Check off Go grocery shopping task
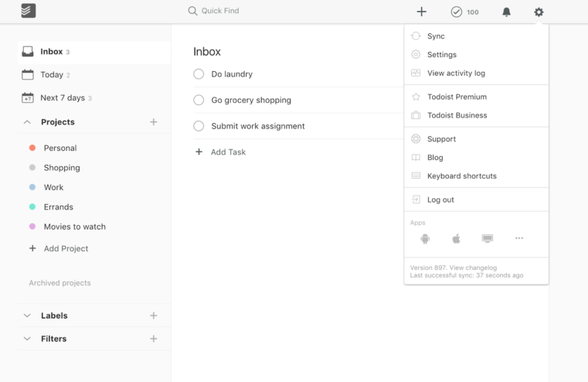Screen dimensions: 588x382 coord(199,101)
